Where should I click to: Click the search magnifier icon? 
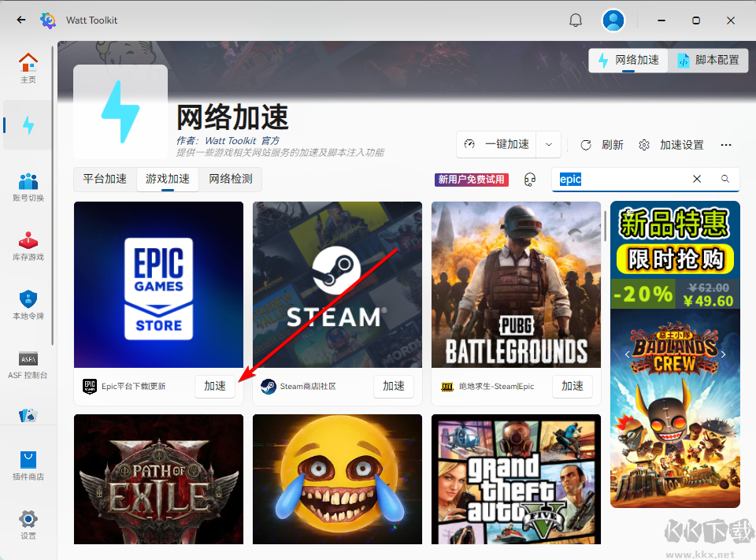(724, 179)
